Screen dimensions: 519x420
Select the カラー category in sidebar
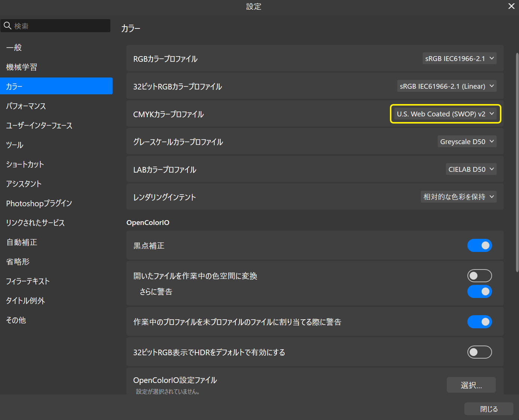56,86
